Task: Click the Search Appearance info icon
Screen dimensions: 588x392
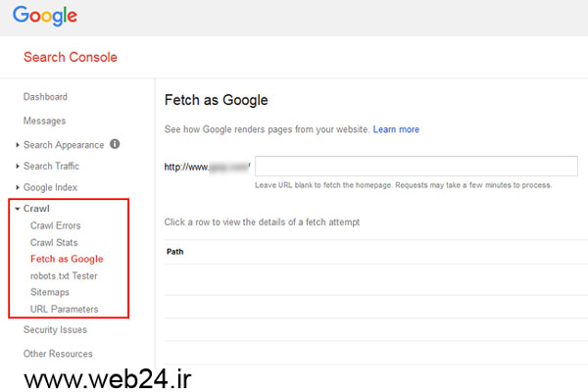Action: 115,144
